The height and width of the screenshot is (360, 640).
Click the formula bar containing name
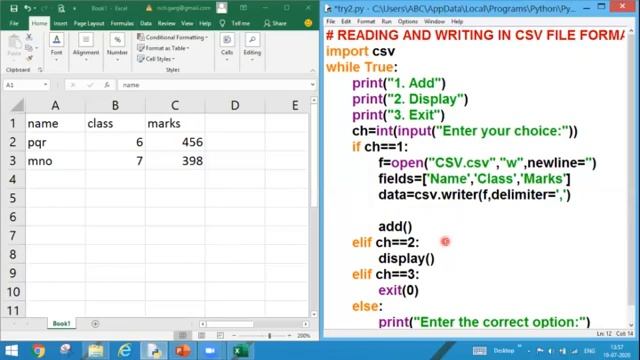pyautogui.click(x=214, y=85)
